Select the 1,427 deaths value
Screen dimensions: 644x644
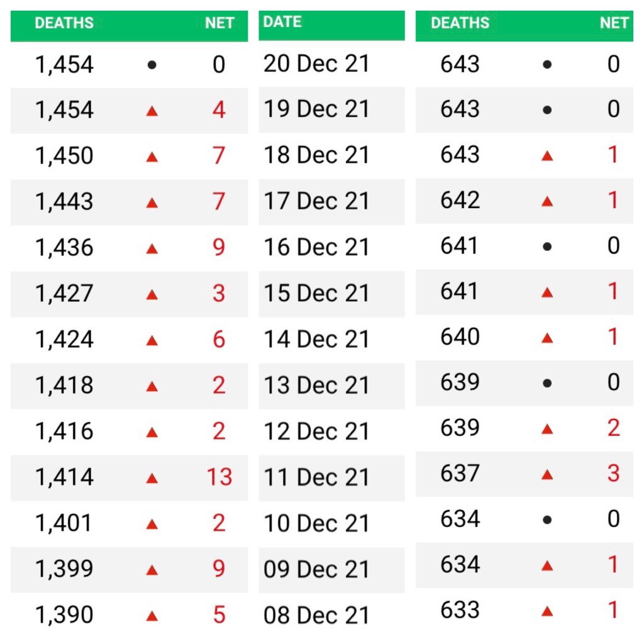64,294
